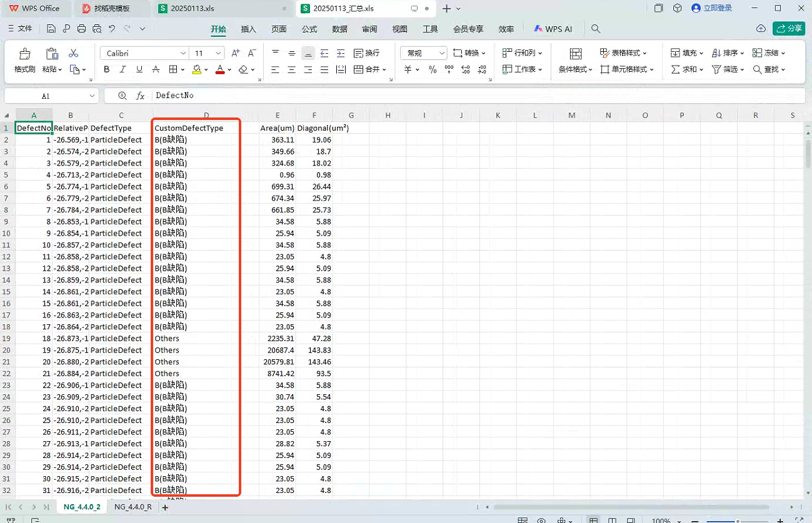Click the zoom slider in status bar
Viewport: 812px width, 523px height.
tap(738, 521)
